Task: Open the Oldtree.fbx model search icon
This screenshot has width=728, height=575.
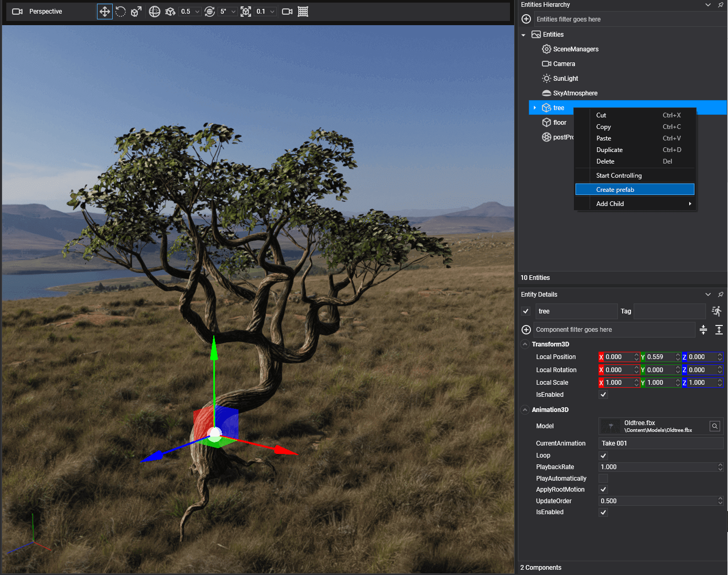Action: [715, 426]
